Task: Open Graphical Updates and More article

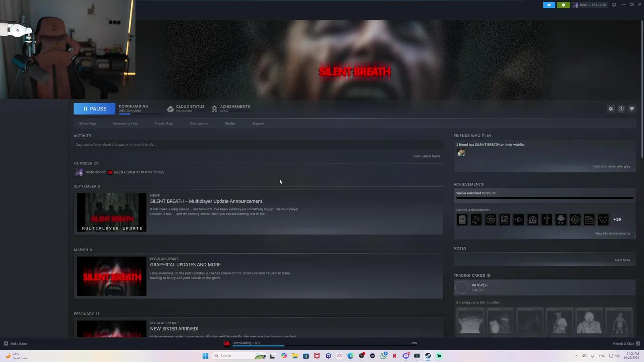Action: click(x=185, y=265)
